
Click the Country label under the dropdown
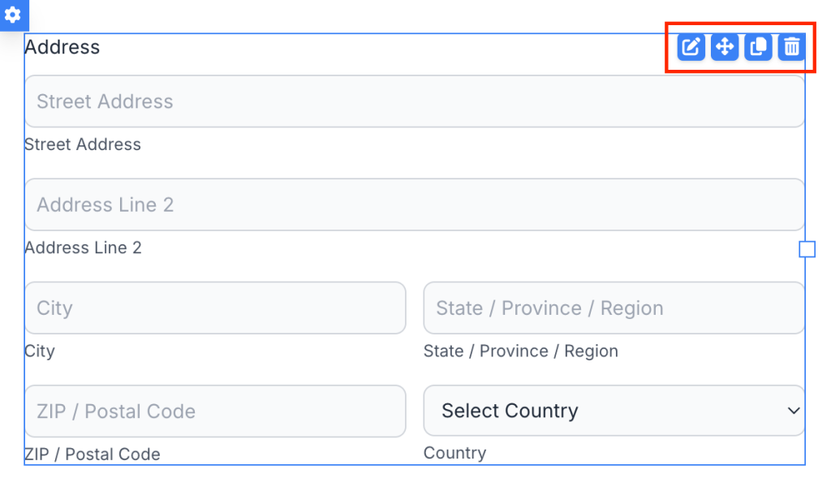pyautogui.click(x=454, y=453)
